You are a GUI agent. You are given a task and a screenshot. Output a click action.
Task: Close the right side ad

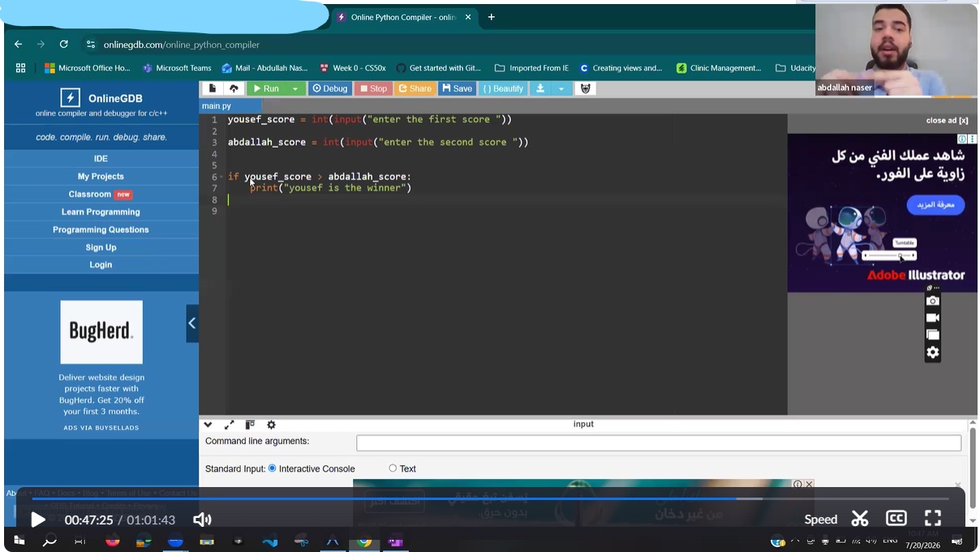[x=947, y=120]
